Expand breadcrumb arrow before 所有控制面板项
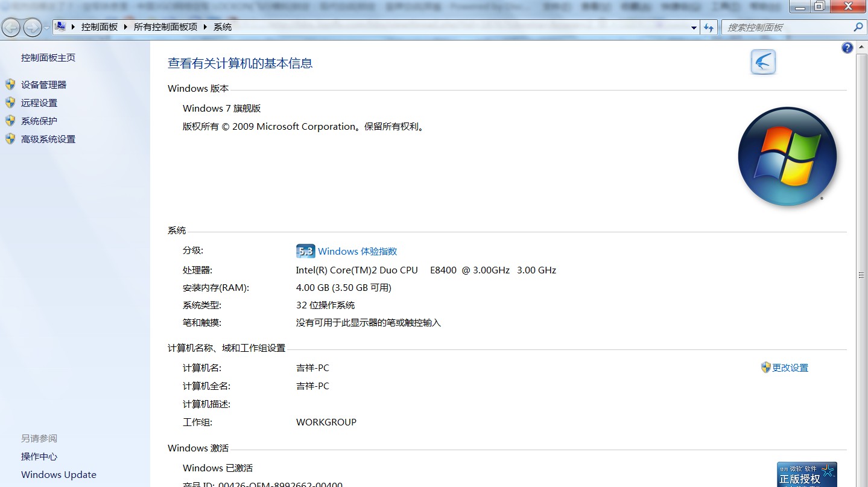This screenshot has width=868, height=487. point(126,27)
